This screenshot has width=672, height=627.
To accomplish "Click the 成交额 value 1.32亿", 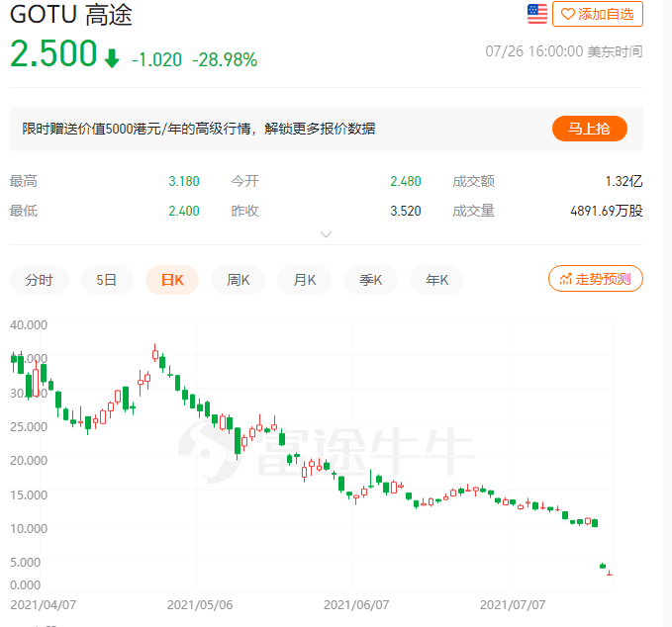I will pos(624,181).
